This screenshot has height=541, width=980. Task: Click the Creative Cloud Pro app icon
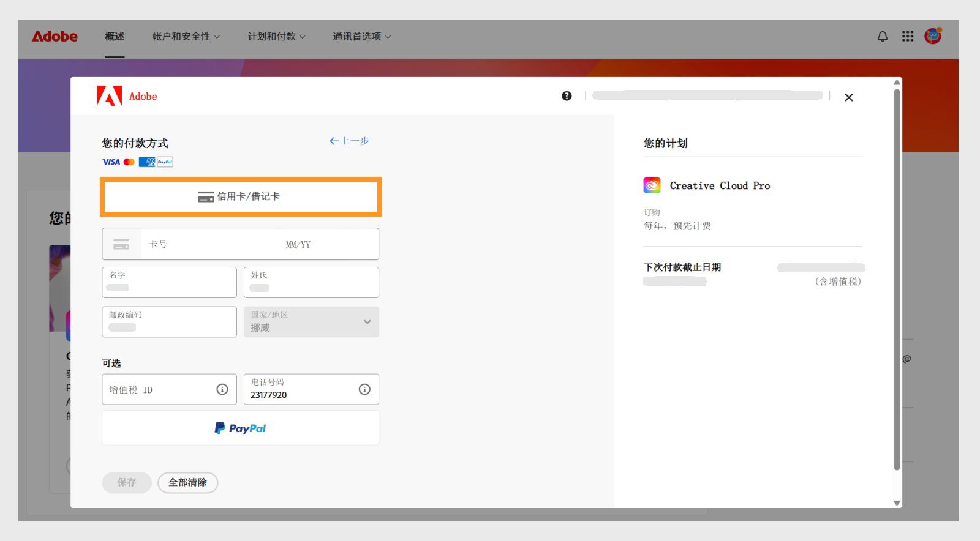point(652,185)
